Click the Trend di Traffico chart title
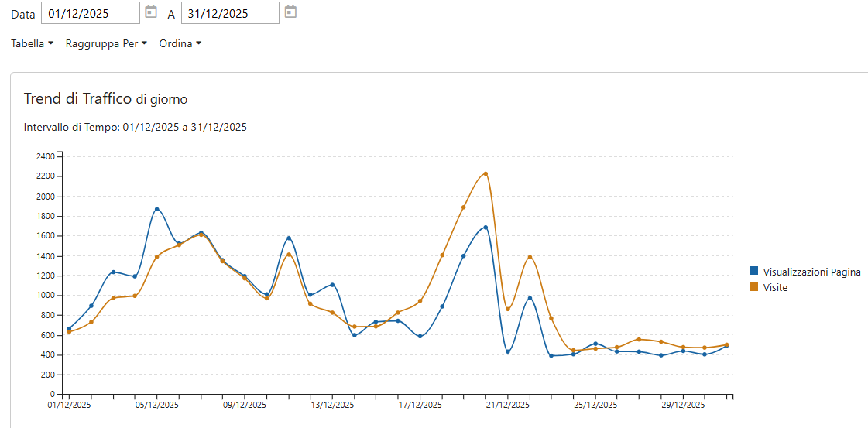This screenshot has height=428, width=868. pyautogui.click(x=105, y=99)
